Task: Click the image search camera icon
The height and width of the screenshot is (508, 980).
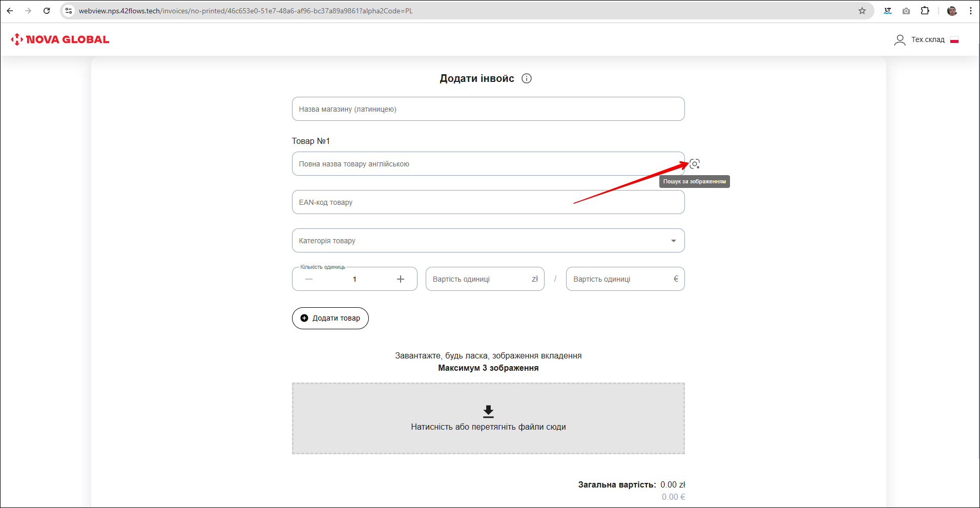Action: point(694,164)
